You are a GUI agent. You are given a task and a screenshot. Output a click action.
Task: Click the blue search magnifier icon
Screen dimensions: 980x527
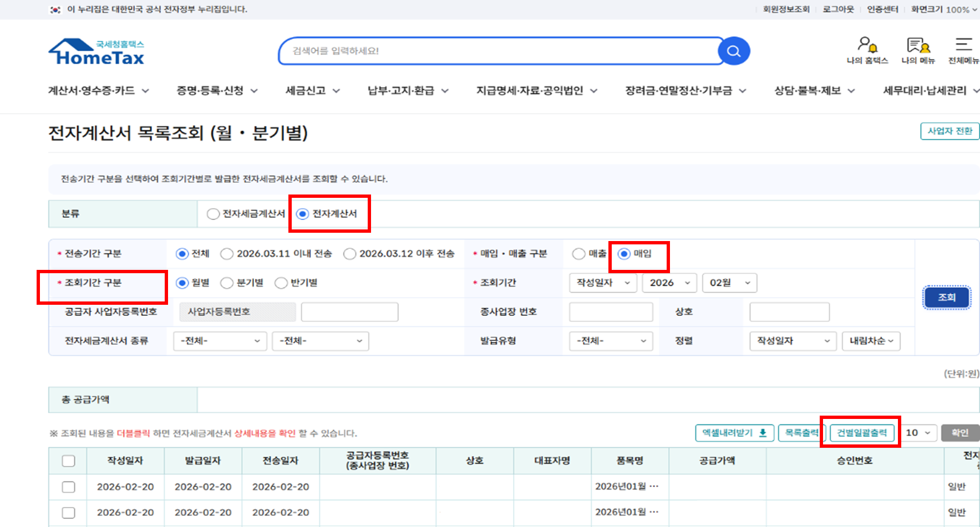pos(734,51)
